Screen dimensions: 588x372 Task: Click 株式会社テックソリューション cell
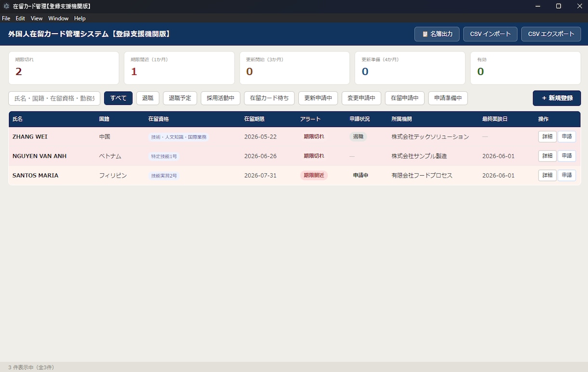[430, 137]
